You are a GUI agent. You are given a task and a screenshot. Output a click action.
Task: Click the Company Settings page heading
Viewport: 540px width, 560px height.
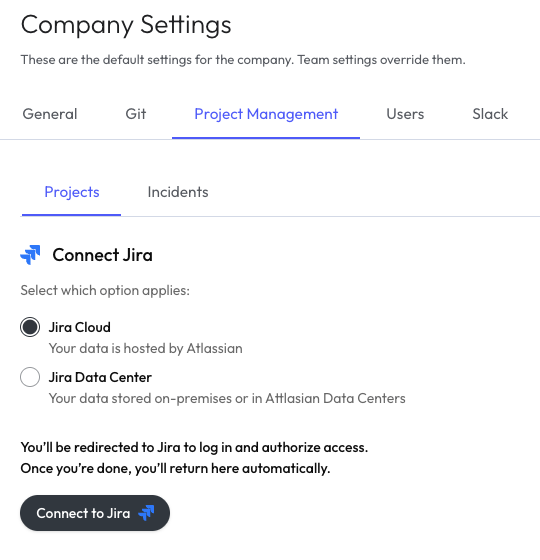point(126,25)
